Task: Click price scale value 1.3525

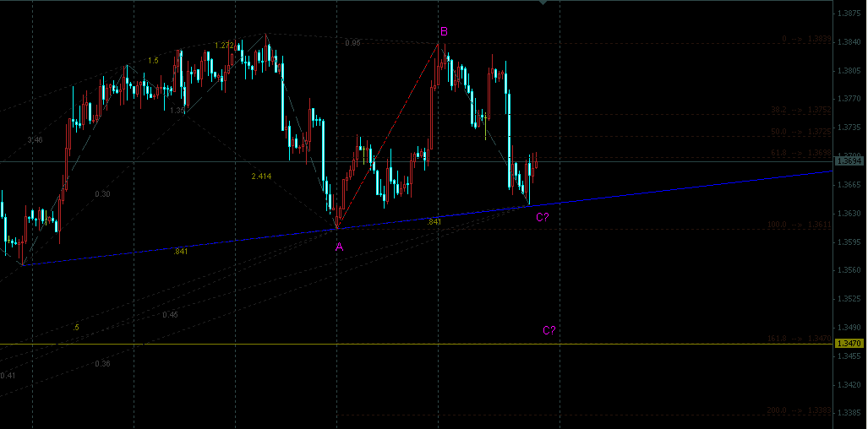Action: click(849, 299)
